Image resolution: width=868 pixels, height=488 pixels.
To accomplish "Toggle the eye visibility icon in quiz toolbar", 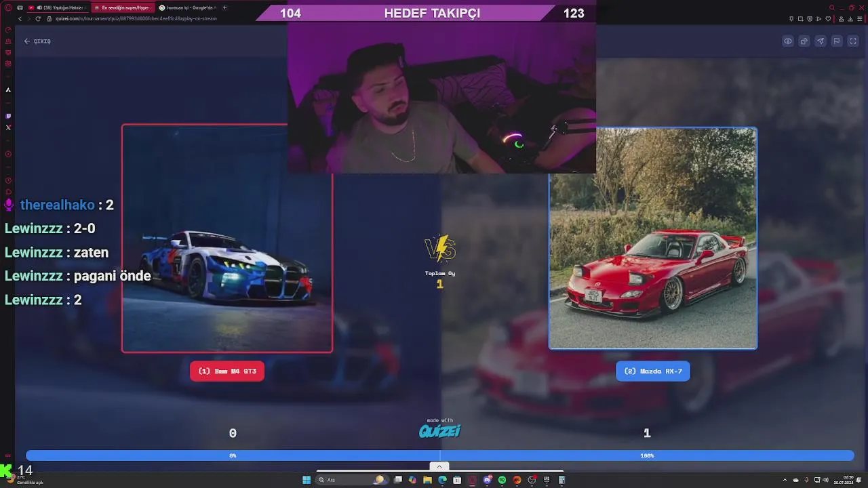I will tap(788, 41).
